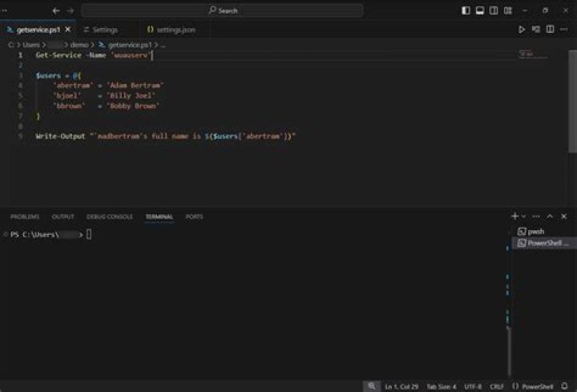Switch to the settings.json tab

click(x=171, y=30)
